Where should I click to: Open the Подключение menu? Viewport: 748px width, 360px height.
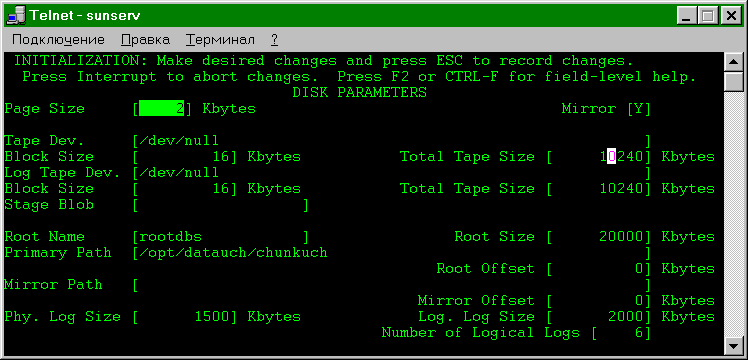58,40
